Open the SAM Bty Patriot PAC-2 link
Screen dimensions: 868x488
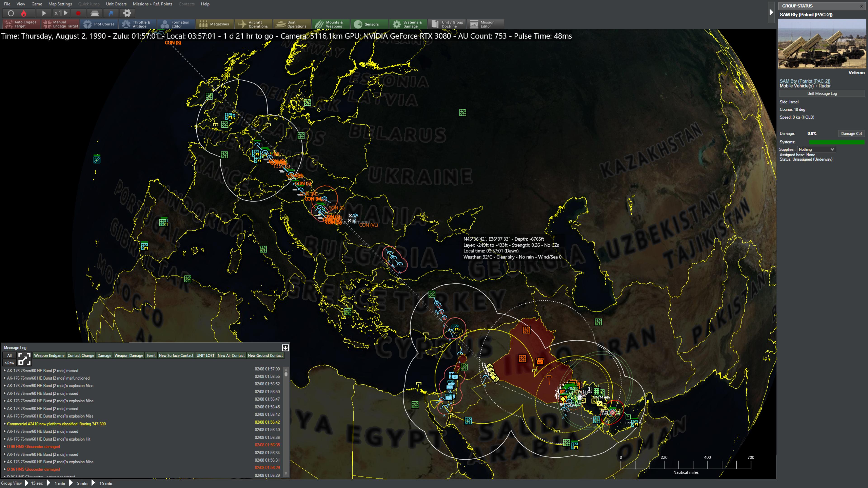805,81
